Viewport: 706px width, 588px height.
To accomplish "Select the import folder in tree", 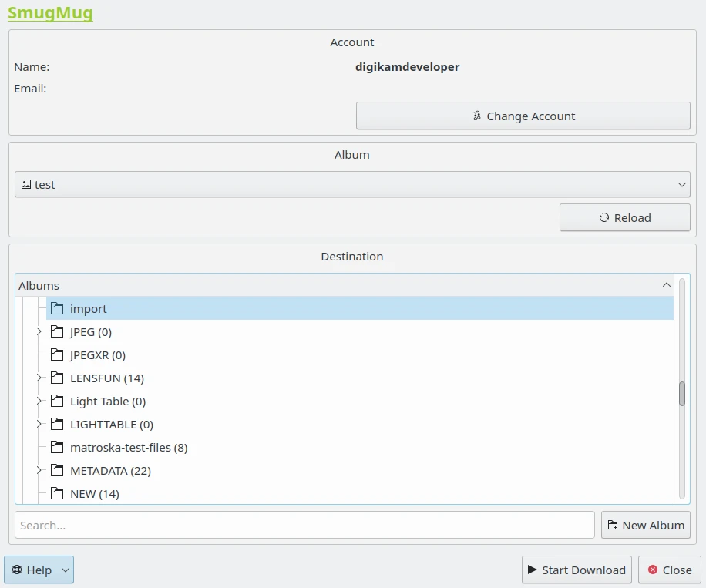I will coord(89,309).
